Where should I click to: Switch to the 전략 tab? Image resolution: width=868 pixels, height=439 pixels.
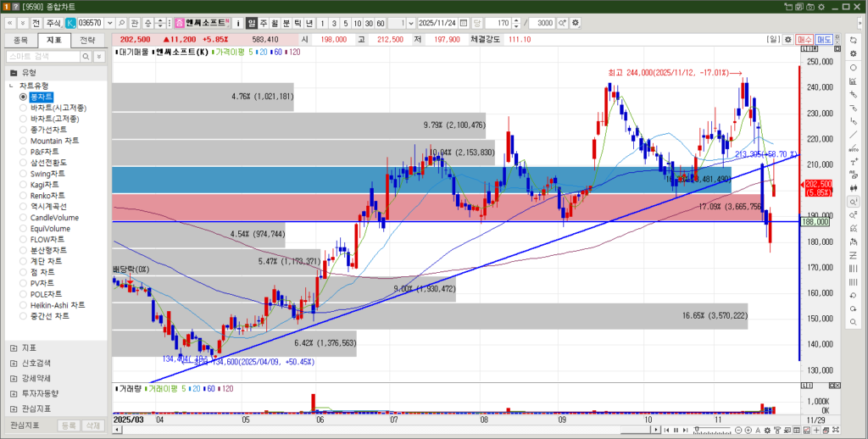pos(87,40)
